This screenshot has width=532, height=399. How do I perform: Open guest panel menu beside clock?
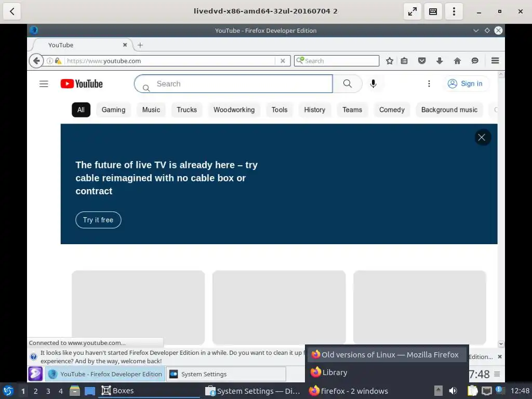(497, 374)
